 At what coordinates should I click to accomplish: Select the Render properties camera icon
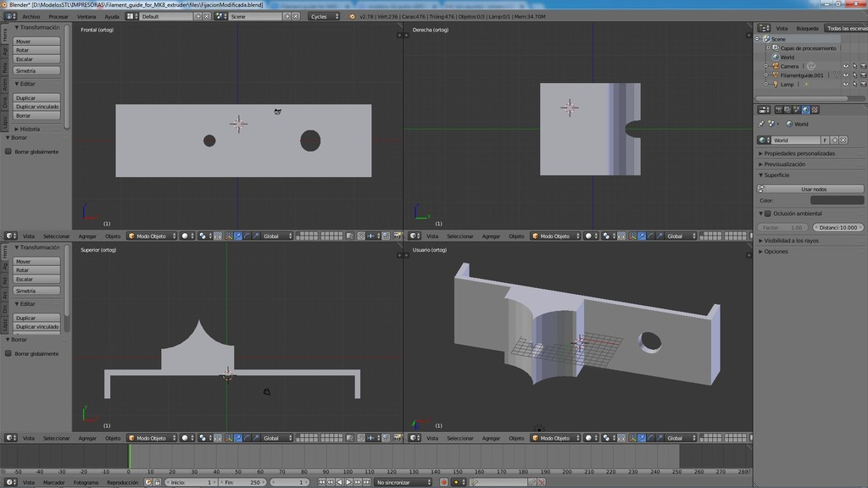[x=779, y=110]
